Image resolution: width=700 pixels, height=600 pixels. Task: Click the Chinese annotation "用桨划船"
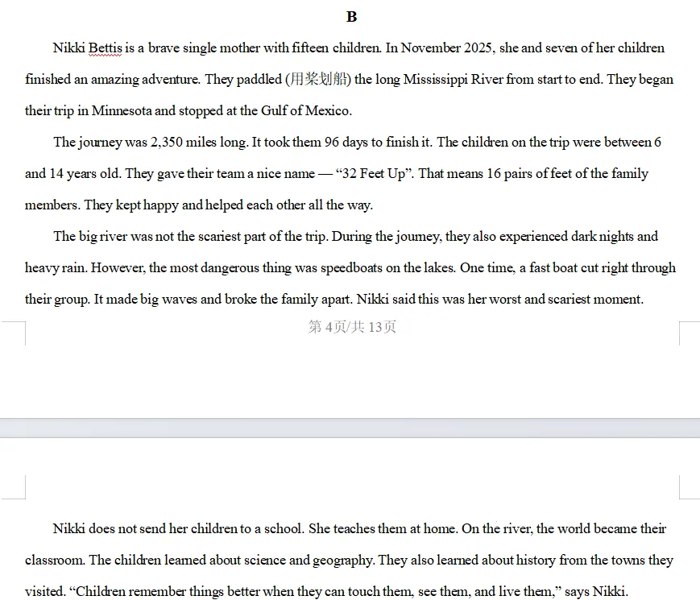click(x=318, y=80)
